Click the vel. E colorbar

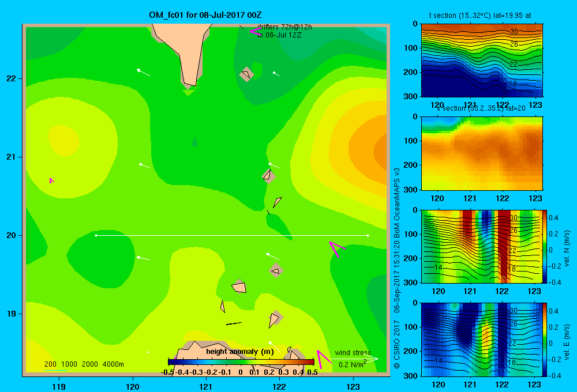tap(545, 340)
